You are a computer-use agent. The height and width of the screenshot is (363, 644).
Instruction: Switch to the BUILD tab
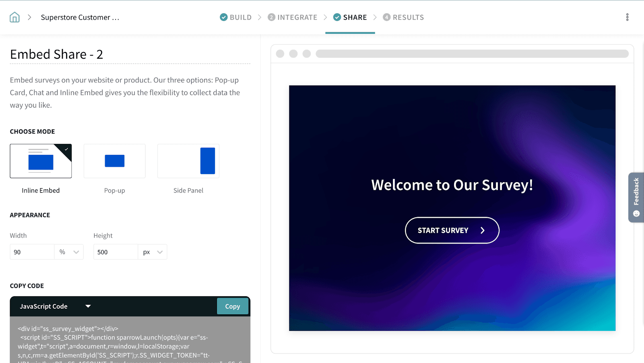[240, 17]
